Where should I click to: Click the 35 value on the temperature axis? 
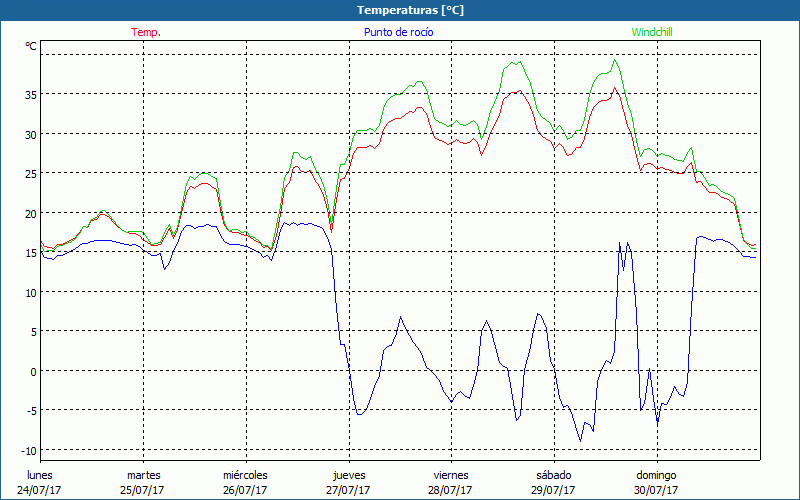(x=31, y=95)
